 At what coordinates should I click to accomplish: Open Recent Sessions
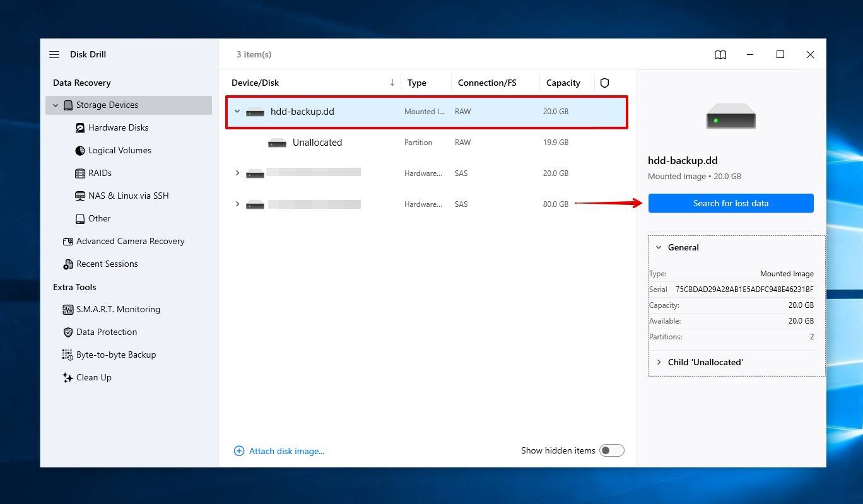click(107, 264)
